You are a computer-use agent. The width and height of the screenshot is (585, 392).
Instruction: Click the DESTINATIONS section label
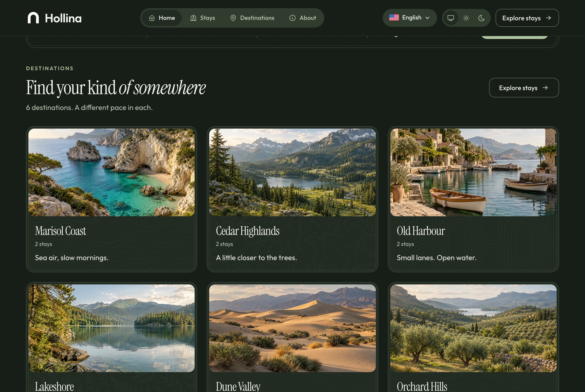(x=50, y=68)
